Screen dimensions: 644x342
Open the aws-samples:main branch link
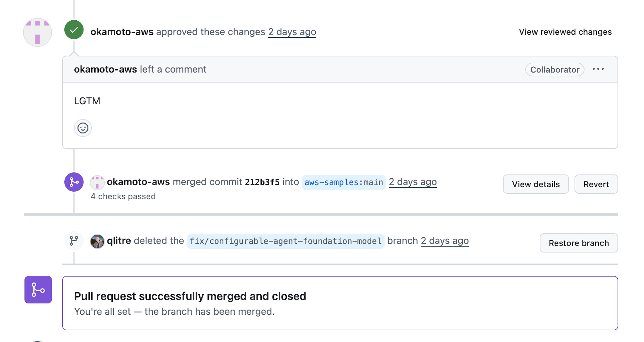coord(343,182)
